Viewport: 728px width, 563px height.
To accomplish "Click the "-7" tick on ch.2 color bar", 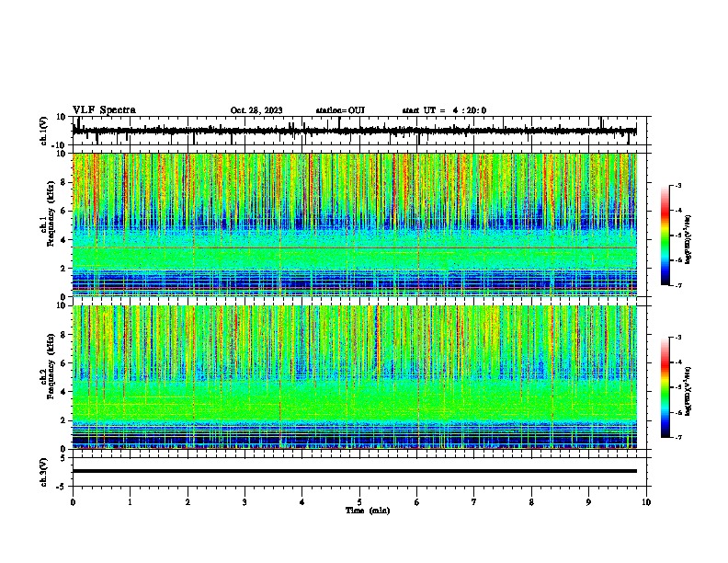I will pos(678,438).
